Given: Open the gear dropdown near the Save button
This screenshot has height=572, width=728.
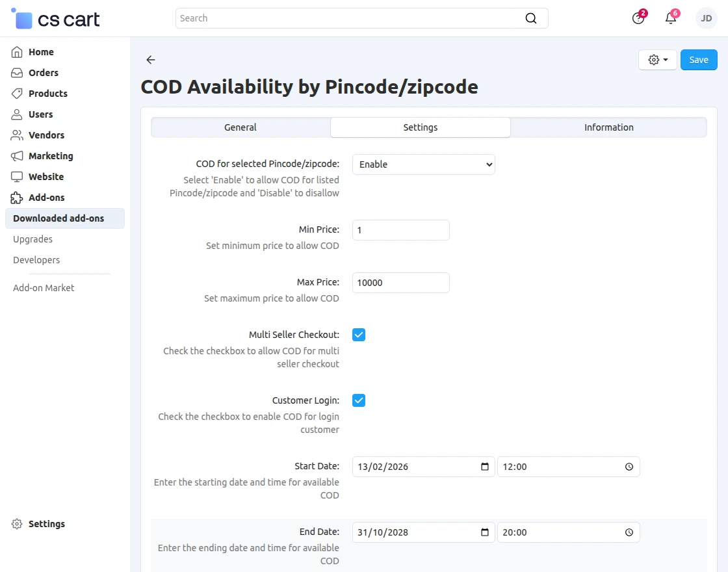Looking at the screenshot, I should coord(657,59).
